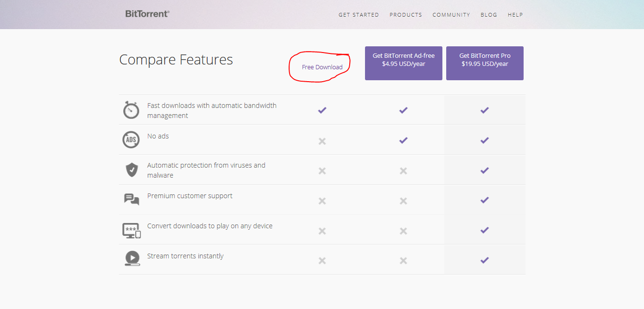Viewport: 644px width, 309px height.
Task: Click the Free Download link
Action: (322, 67)
